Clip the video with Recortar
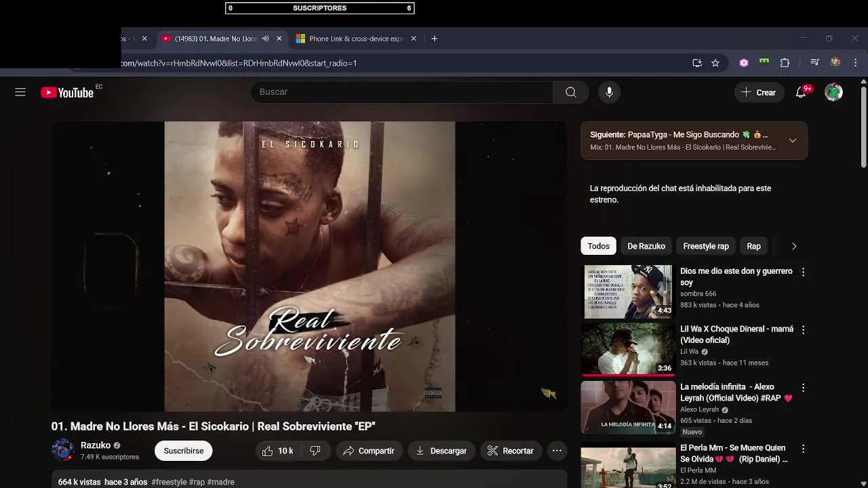The image size is (868, 488). [x=511, y=451]
